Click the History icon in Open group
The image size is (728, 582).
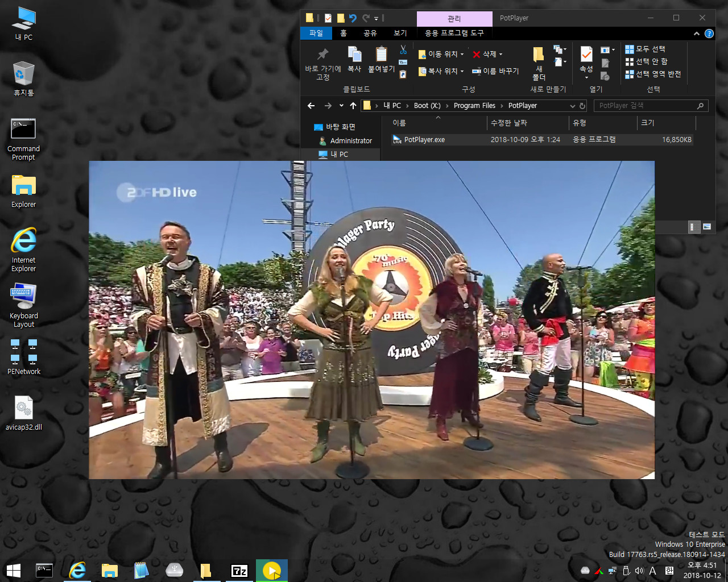point(605,76)
